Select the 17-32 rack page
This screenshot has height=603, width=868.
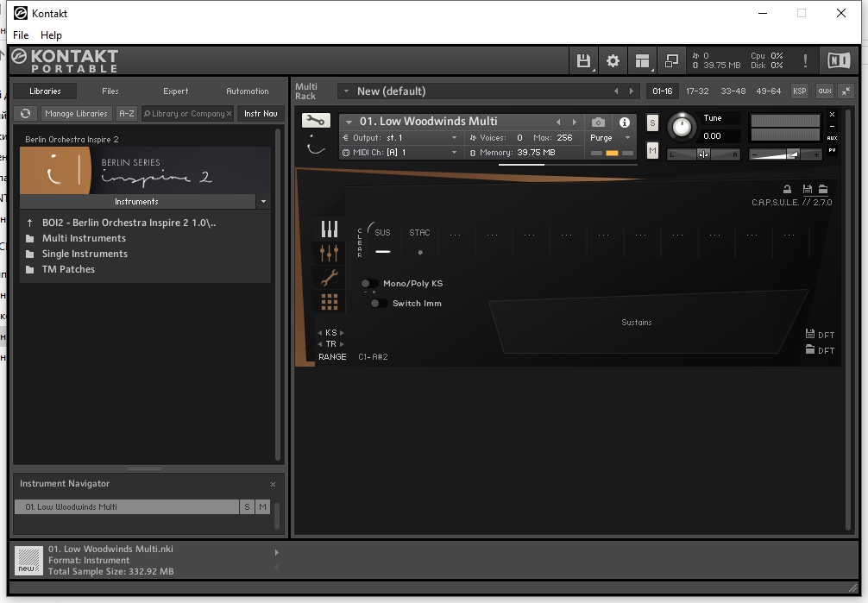(697, 91)
